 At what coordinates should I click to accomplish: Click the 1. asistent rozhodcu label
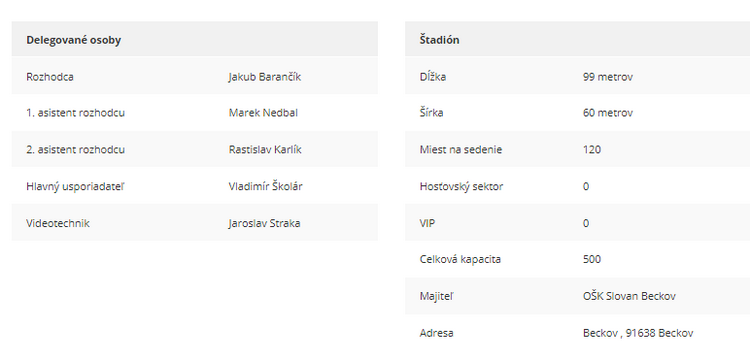76,113
